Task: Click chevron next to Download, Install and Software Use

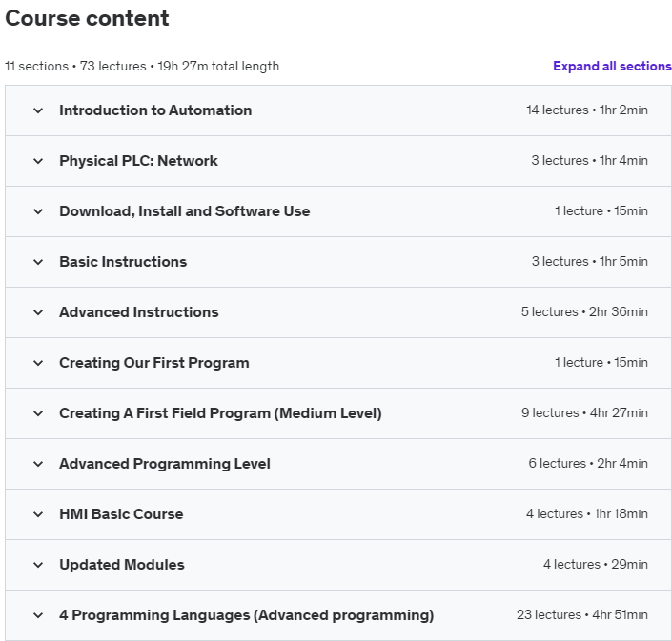Action: coord(38,211)
